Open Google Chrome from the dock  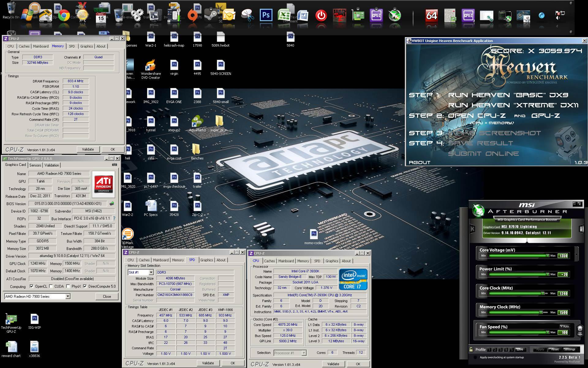[x=64, y=15]
